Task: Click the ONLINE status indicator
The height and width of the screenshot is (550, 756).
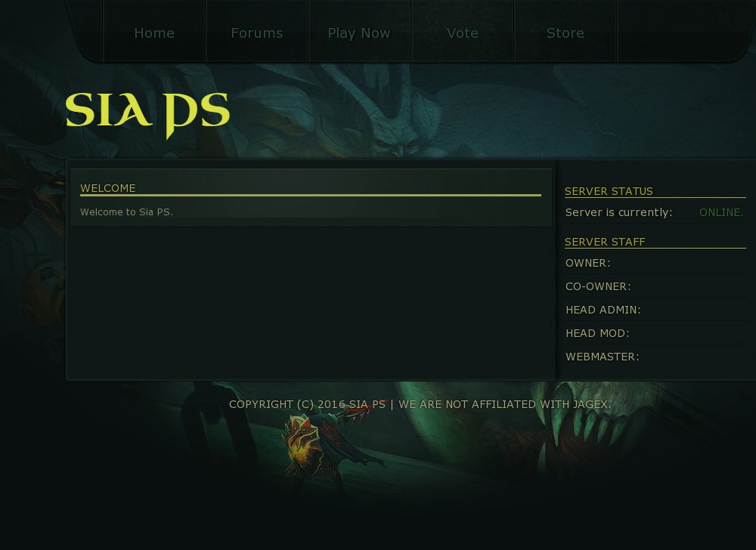Action: pos(720,212)
